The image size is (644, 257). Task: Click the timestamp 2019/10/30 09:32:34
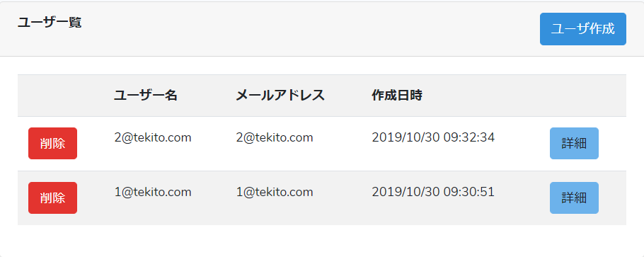point(433,137)
